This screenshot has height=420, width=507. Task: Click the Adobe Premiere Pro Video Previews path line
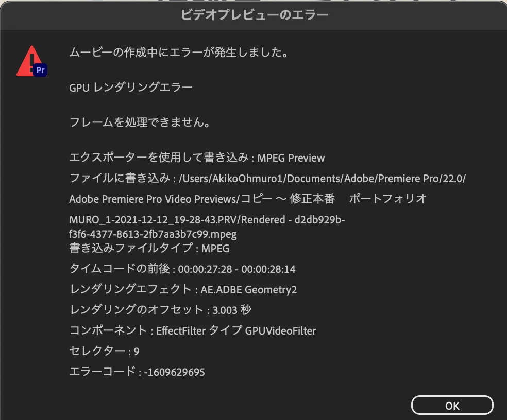(248, 199)
